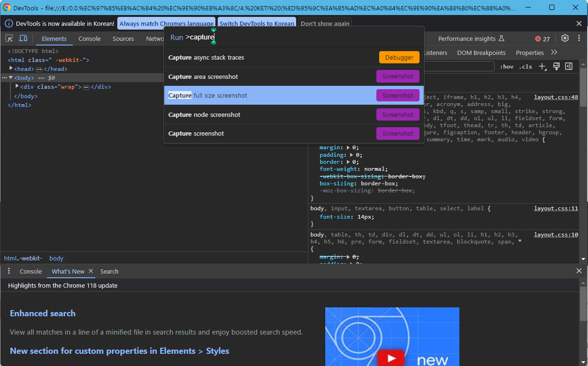Toggle the :hov element state panel

[x=507, y=67]
